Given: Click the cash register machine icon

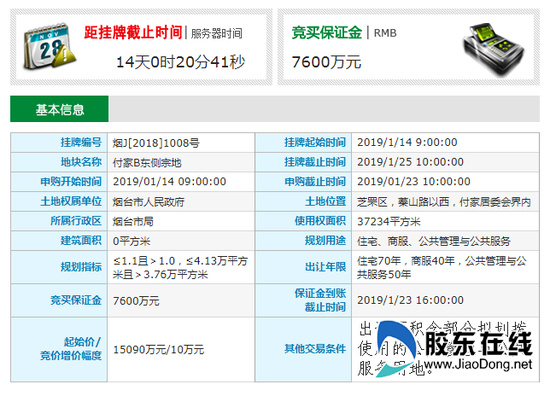Looking at the screenshot, I should click(494, 49).
